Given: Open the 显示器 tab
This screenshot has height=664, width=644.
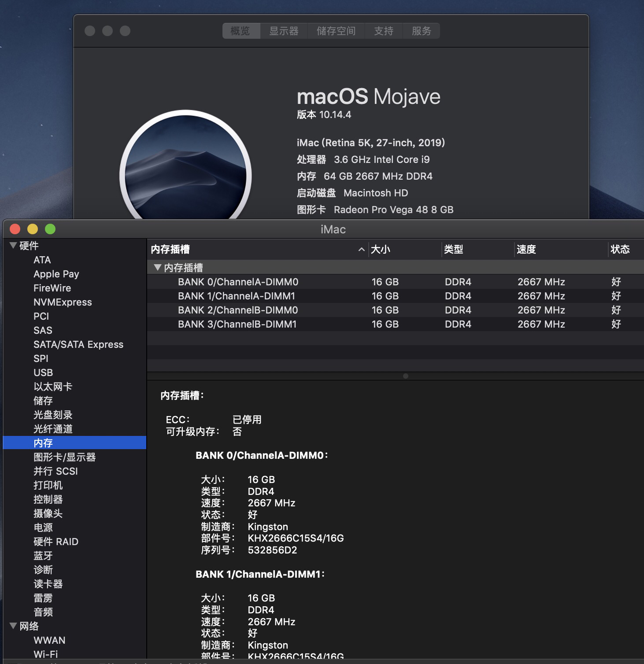Looking at the screenshot, I should tap(284, 31).
